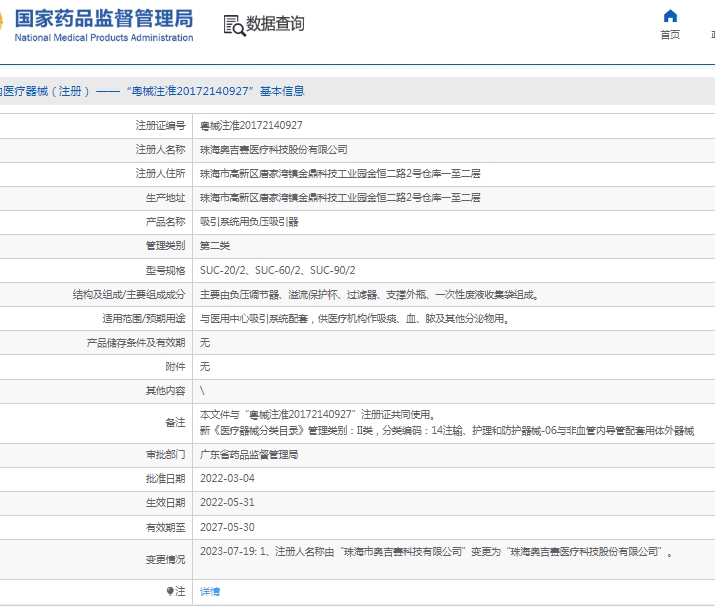The image size is (715, 611).
Task: Click the 产品名称 field label
Action: 166,222
